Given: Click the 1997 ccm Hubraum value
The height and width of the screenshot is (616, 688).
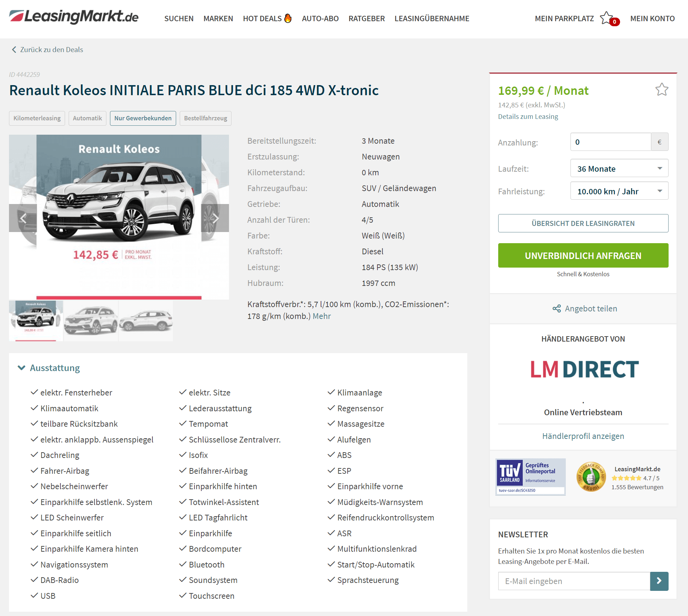Looking at the screenshot, I should (378, 283).
